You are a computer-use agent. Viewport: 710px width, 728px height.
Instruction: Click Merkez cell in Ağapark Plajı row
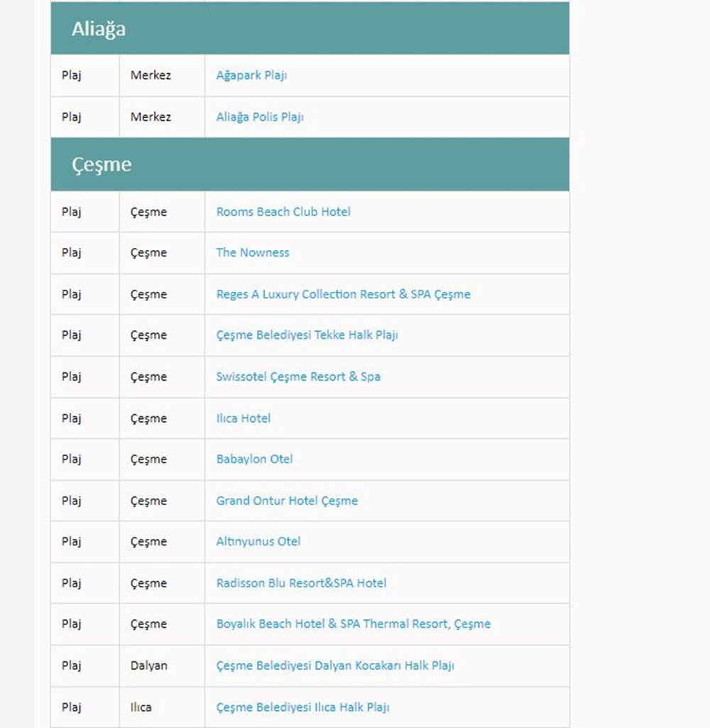point(151,75)
